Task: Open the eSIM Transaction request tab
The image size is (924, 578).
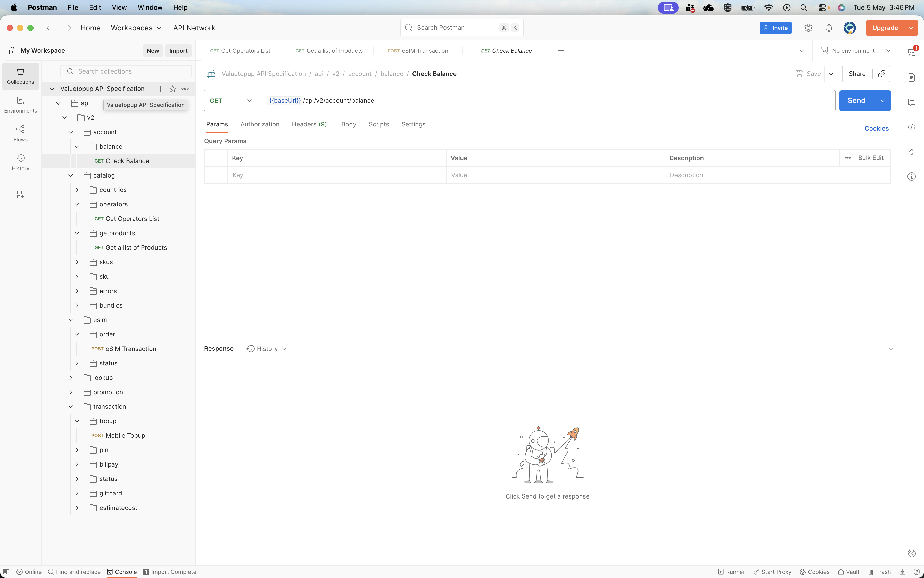Action: (x=418, y=51)
